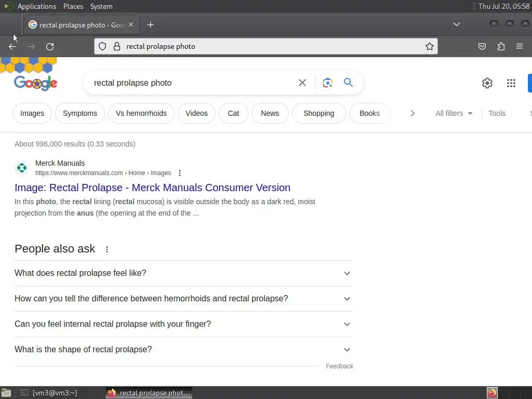Open the extensions puzzle icon

(x=501, y=46)
